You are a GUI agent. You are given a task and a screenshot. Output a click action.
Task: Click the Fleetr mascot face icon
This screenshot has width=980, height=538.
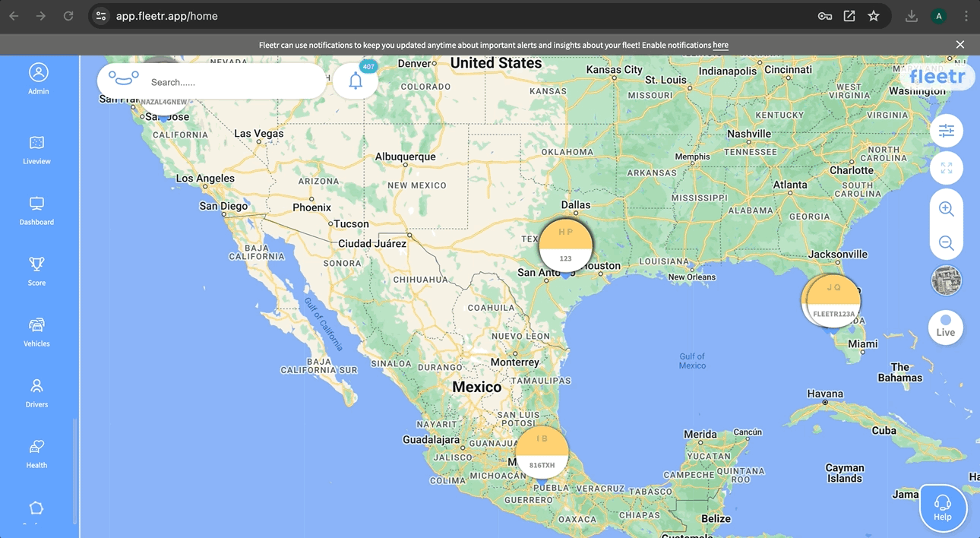click(x=123, y=79)
